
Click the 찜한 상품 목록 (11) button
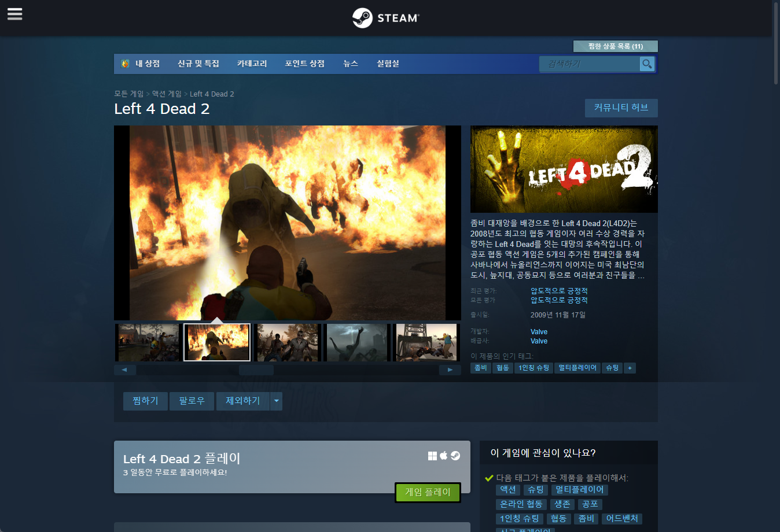615,46
